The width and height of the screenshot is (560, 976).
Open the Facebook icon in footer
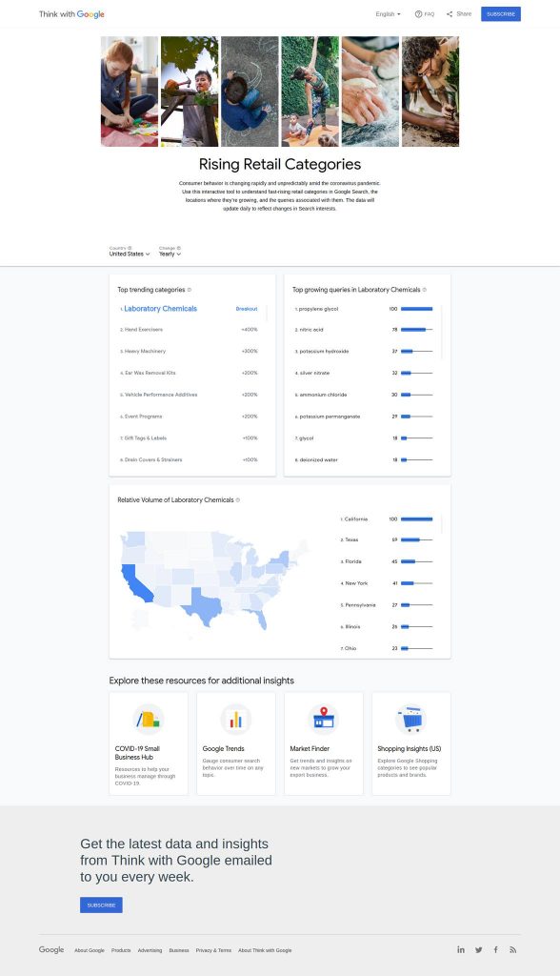point(496,950)
